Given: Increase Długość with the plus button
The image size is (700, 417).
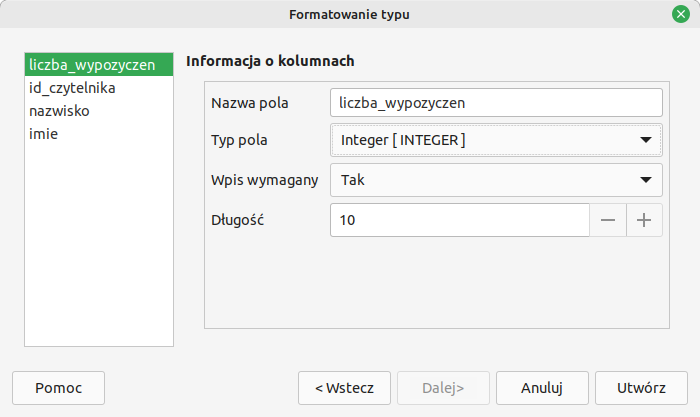Looking at the screenshot, I should pyautogui.click(x=645, y=221).
